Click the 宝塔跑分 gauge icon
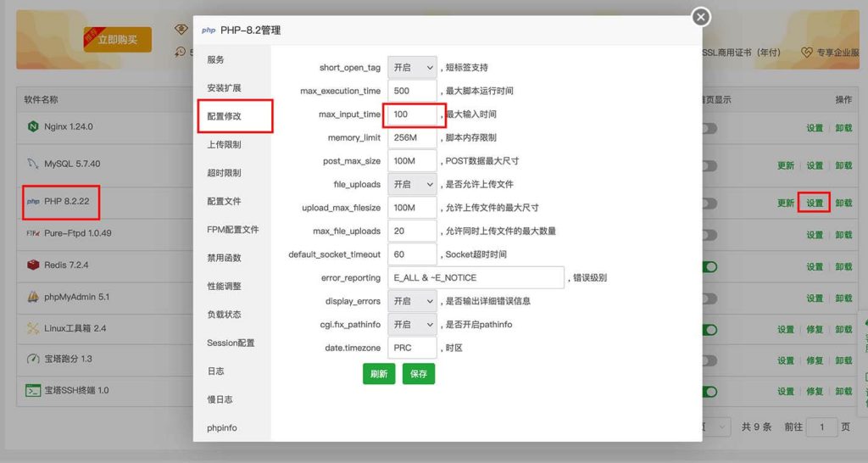The height and width of the screenshot is (463, 868). point(33,359)
